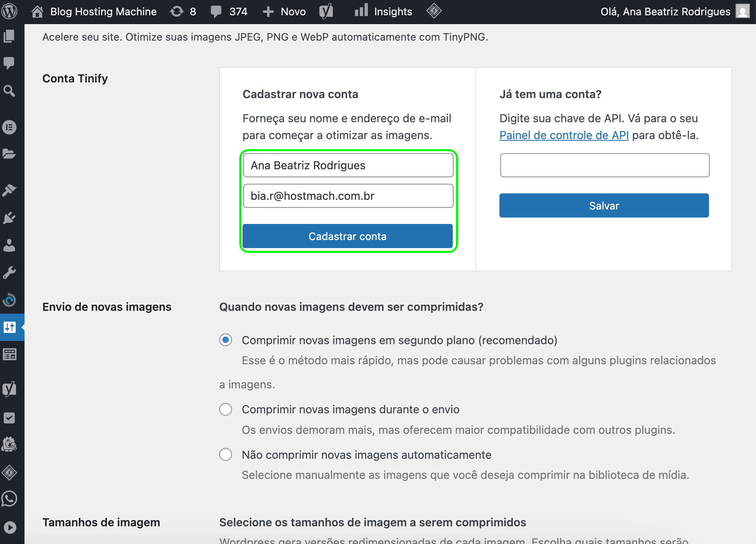Viewport: 756px width, 544px height.
Task: Focus the name field with Ana Beatriz Rodrigues
Action: coord(348,165)
